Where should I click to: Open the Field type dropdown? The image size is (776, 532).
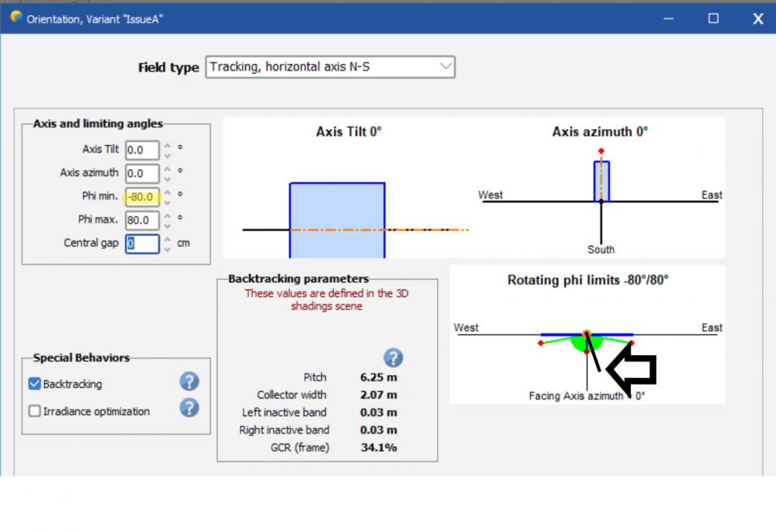(x=330, y=67)
